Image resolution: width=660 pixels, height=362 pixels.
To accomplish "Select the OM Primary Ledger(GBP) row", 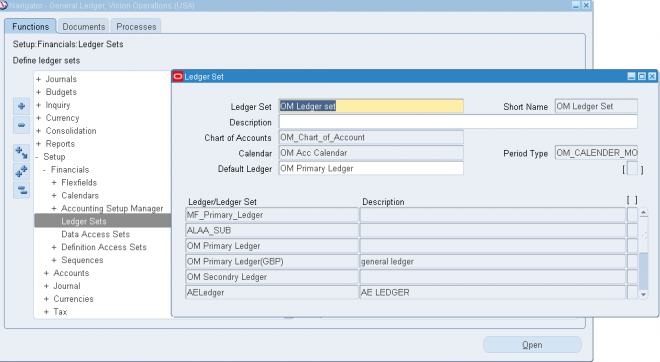I will point(272,261).
